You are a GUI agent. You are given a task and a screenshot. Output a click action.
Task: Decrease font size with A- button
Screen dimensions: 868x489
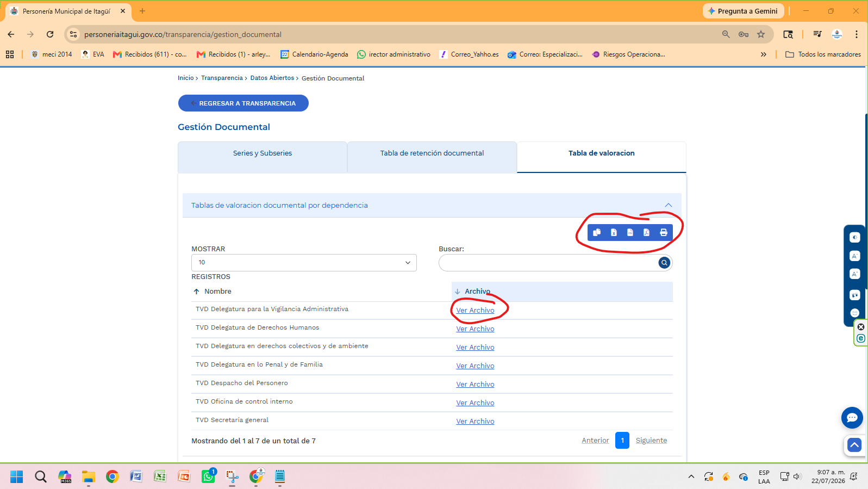854,256
